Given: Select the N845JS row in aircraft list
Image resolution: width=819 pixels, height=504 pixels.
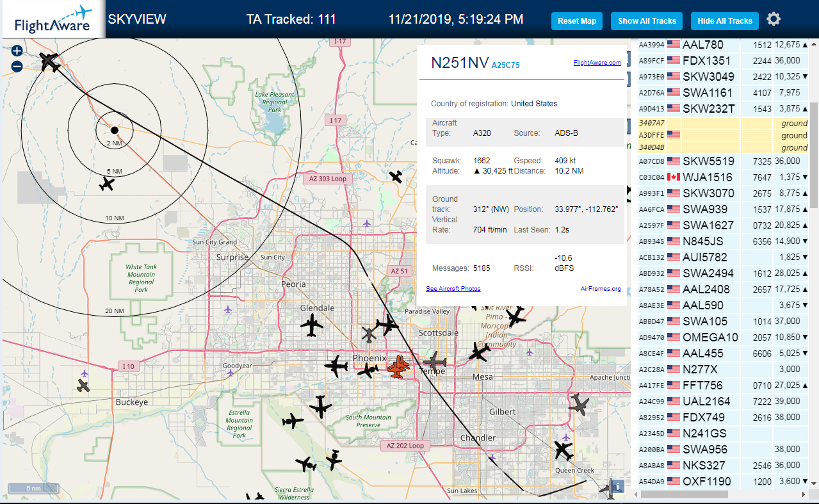Looking at the screenshot, I should coord(723,241).
